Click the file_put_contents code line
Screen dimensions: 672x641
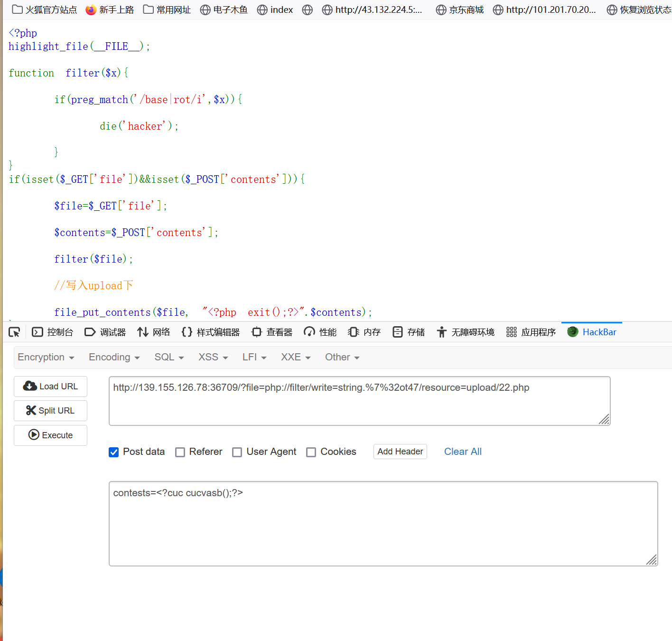[213, 312]
